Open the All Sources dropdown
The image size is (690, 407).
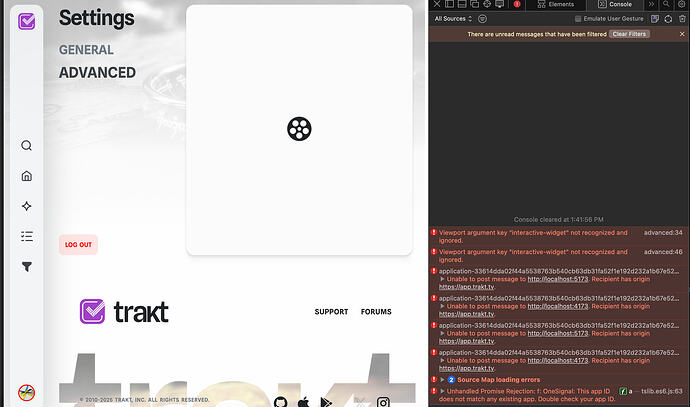(x=453, y=18)
